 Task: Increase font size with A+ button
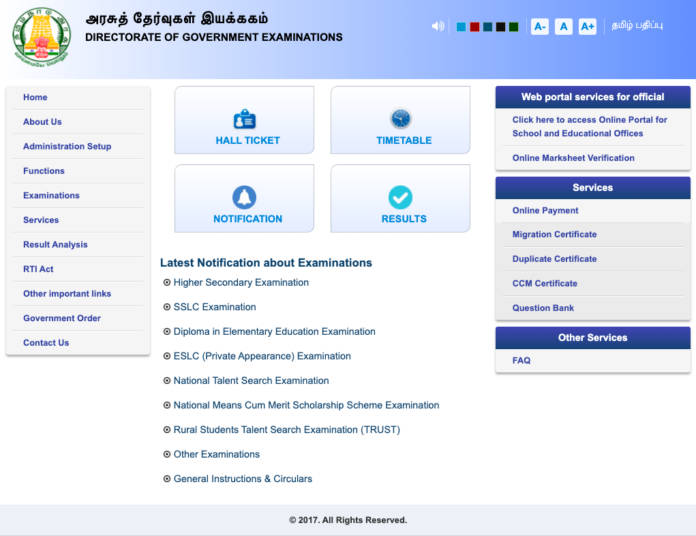[x=587, y=27]
